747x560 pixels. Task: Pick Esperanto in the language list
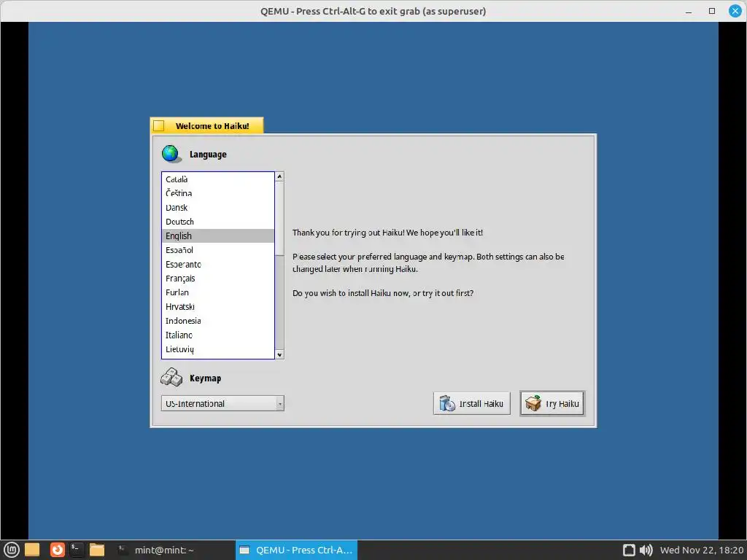217,264
